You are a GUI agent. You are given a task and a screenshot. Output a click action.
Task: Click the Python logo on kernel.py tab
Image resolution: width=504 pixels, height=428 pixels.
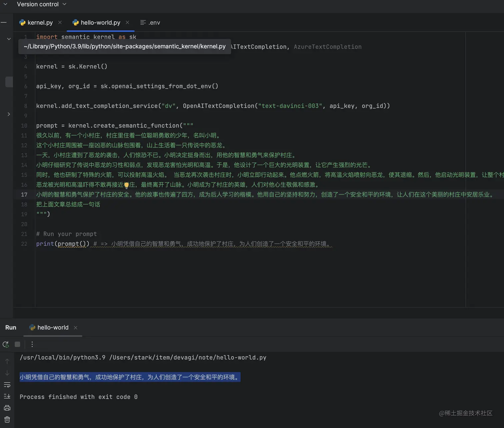tap(22, 22)
